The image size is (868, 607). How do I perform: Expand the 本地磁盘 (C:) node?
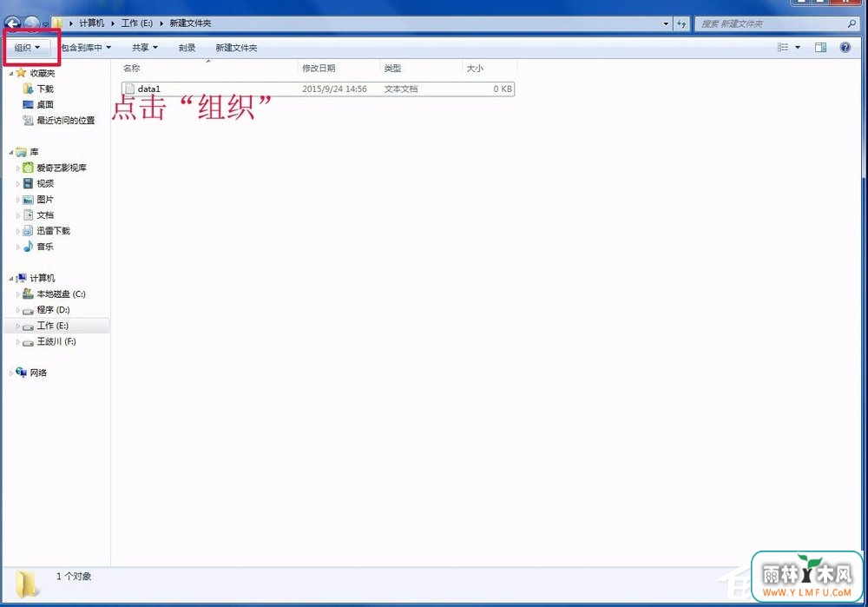pos(17,294)
